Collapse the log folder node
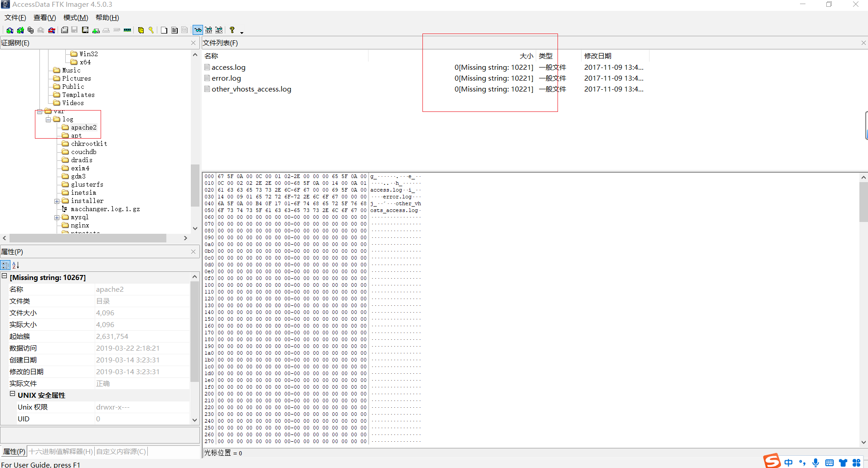 pos(48,120)
